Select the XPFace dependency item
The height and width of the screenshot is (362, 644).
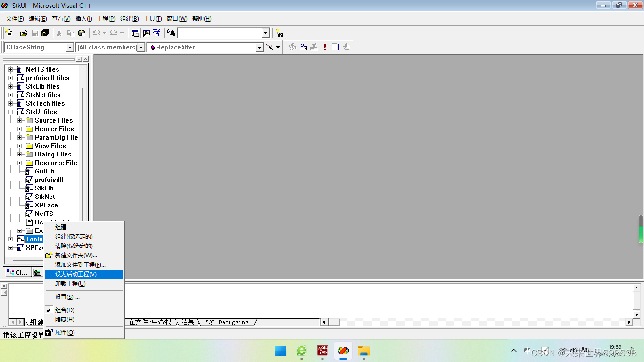tap(46, 205)
